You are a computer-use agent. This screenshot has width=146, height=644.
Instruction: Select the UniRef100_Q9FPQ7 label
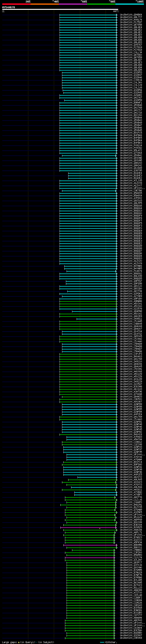(131, 281)
